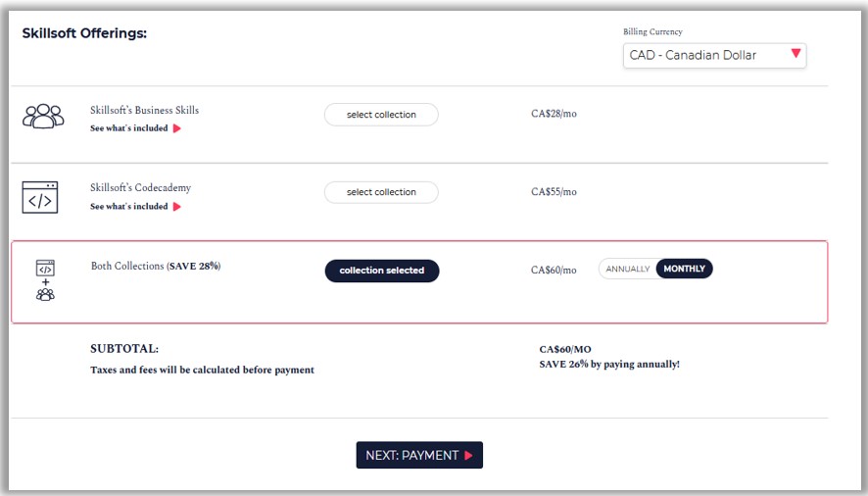
Task: Select collection for Skillsoft's Codecademy
Action: click(x=381, y=192)
